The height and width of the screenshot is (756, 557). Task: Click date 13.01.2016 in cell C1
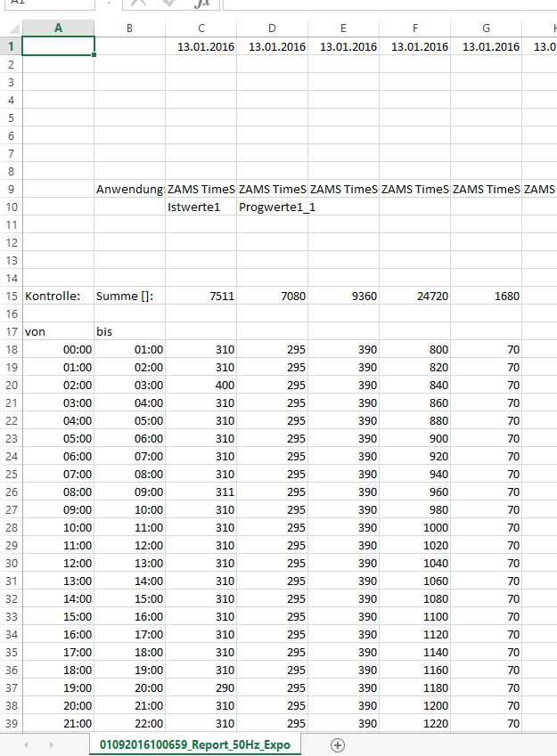point(201,47)
